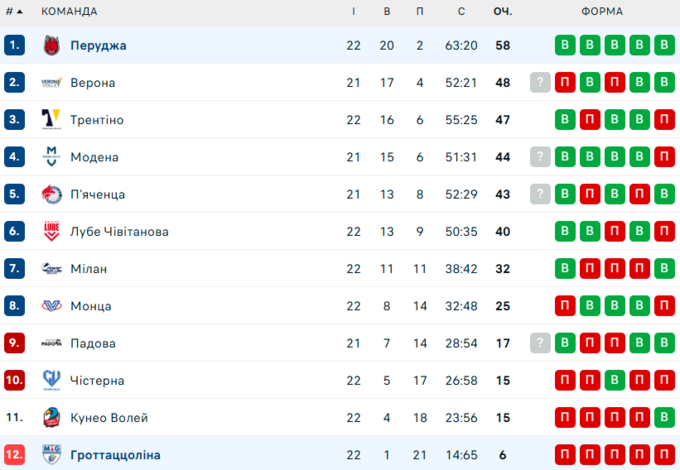Click the last green В form badge for Кунео Волей
680x470 pixels.
(x=664, y=418)
